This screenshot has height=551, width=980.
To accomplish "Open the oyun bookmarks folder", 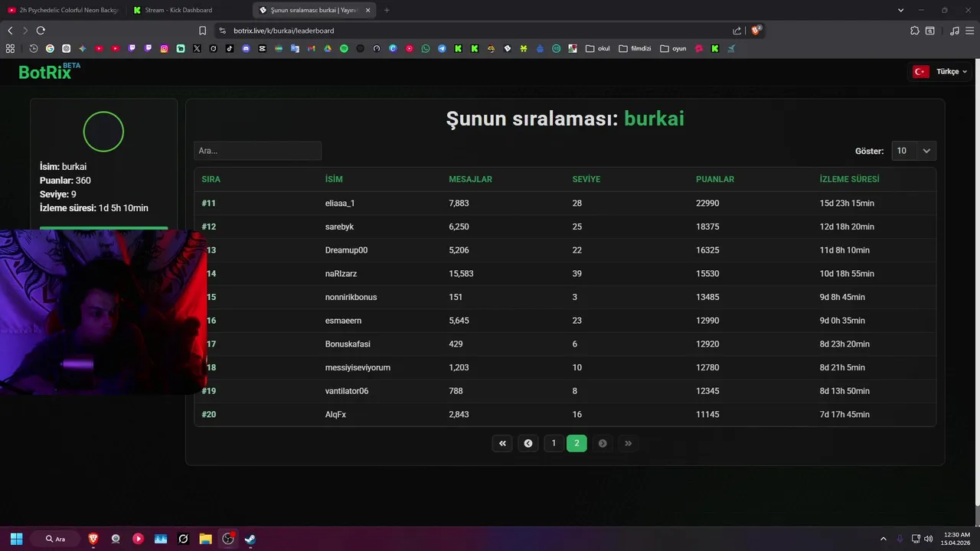I will (x=673, y=48).
